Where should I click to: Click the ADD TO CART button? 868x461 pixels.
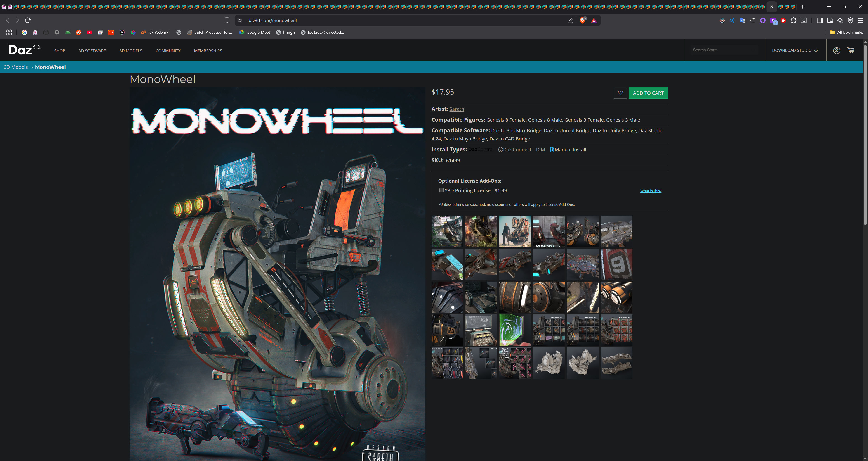(x=648, y=93)
